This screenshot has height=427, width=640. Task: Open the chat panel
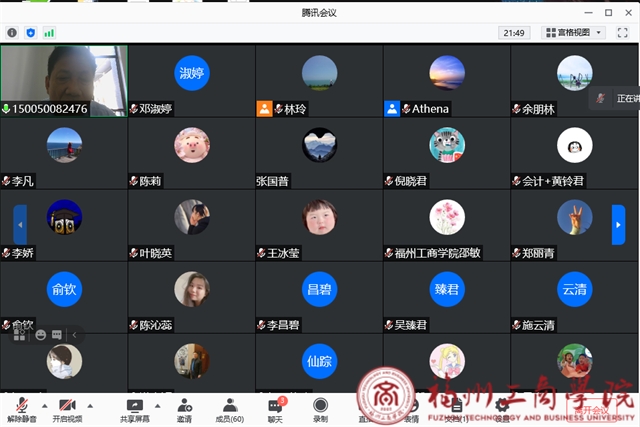click(x=276, y=410)
